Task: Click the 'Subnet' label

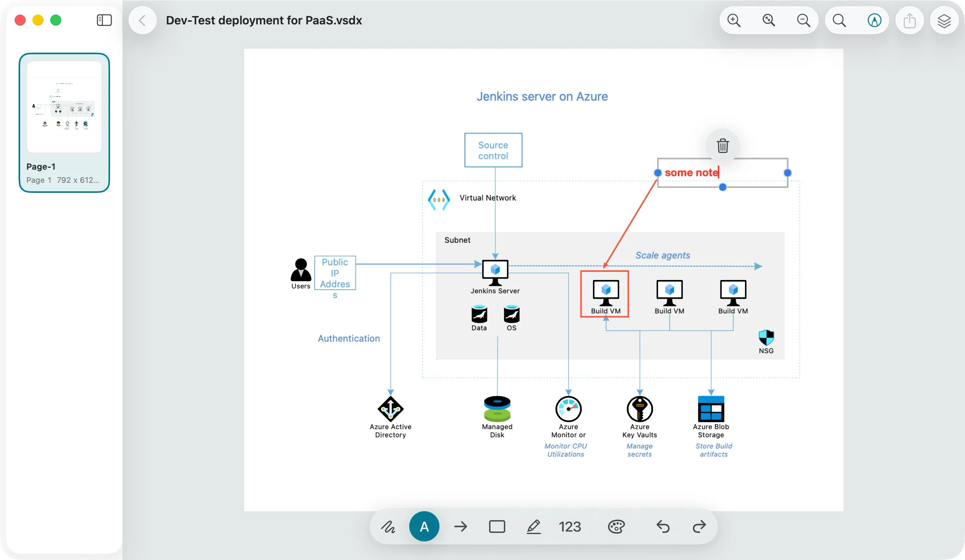Action: click(x=457, y=240)
